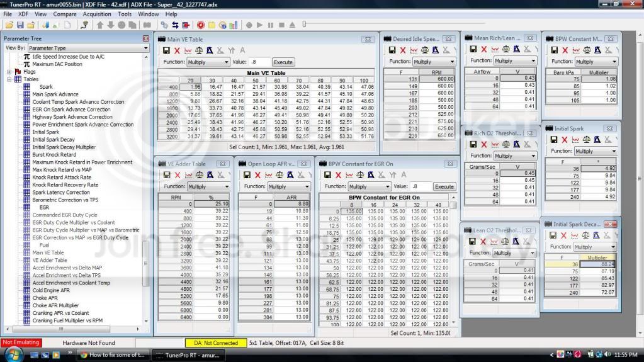The image size is (644, 362).
Task: Click the gray chip icon in main toolbar
Action: tap(147, 25)
